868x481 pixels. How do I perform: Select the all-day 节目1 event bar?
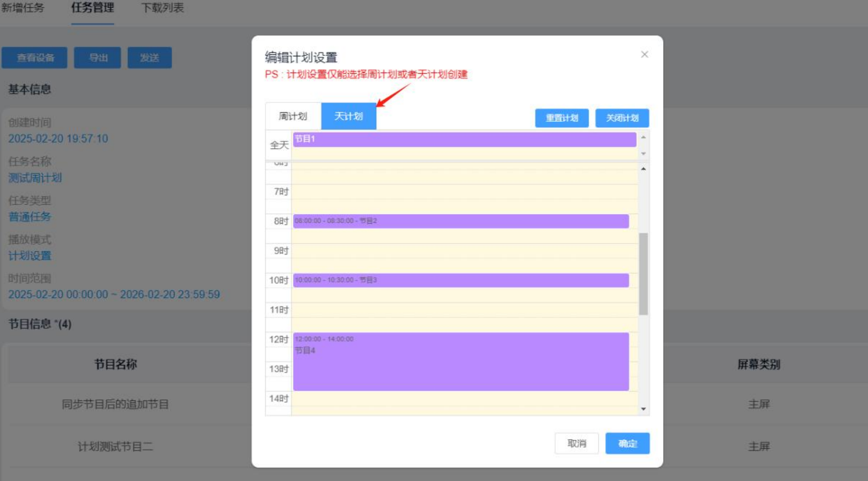point(464,139)
